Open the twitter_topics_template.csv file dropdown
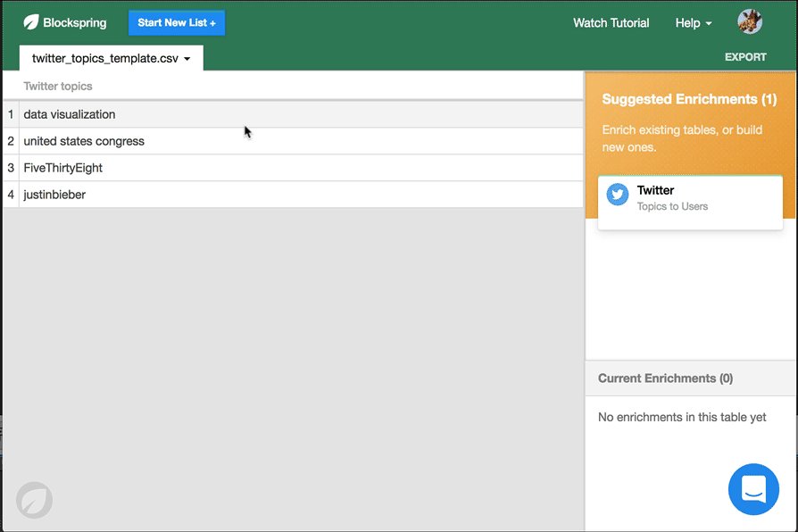This screenshot has width=798, height=532. point(111,58)
